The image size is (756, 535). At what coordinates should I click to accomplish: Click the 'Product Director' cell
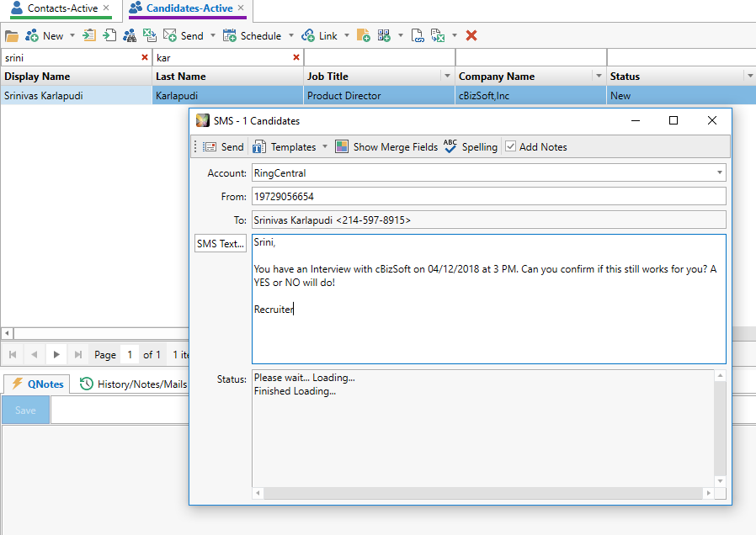[379, 96]
